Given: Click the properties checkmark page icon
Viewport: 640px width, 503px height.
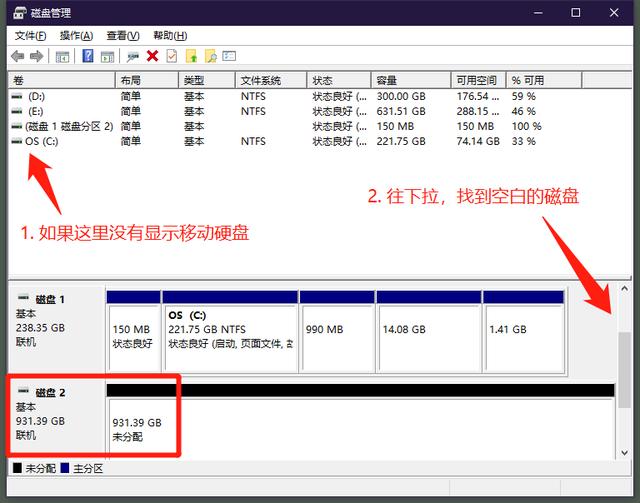Looking at the screenshot, I should click(x=172, y=56).
